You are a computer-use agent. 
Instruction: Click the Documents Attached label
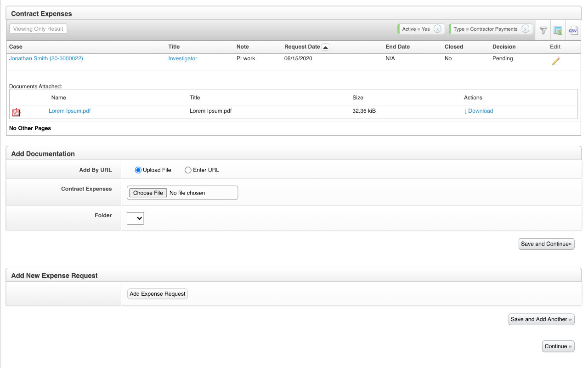[36, 86]
